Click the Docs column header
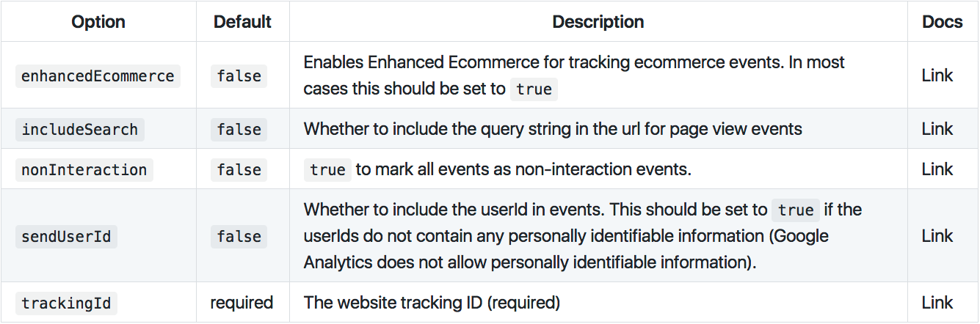Image resolution: width=980 pixels, height=324 pixels. tap(943, 22)
